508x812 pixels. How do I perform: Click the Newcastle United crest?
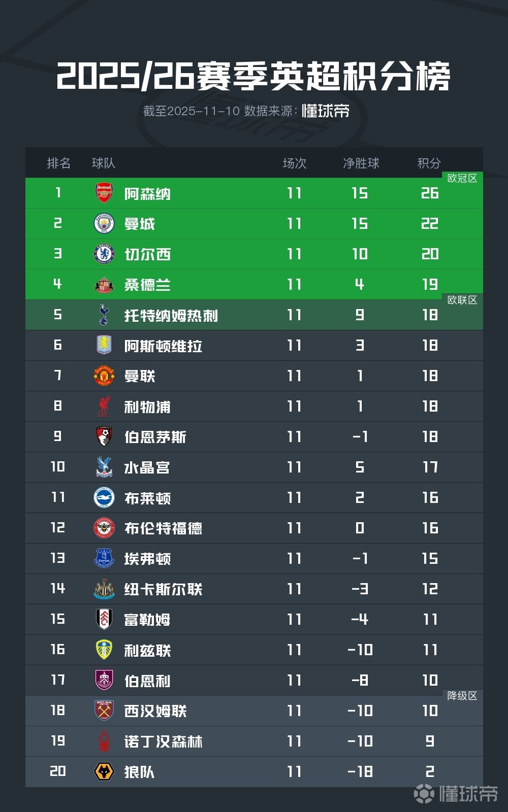click(x=104, y=589)
